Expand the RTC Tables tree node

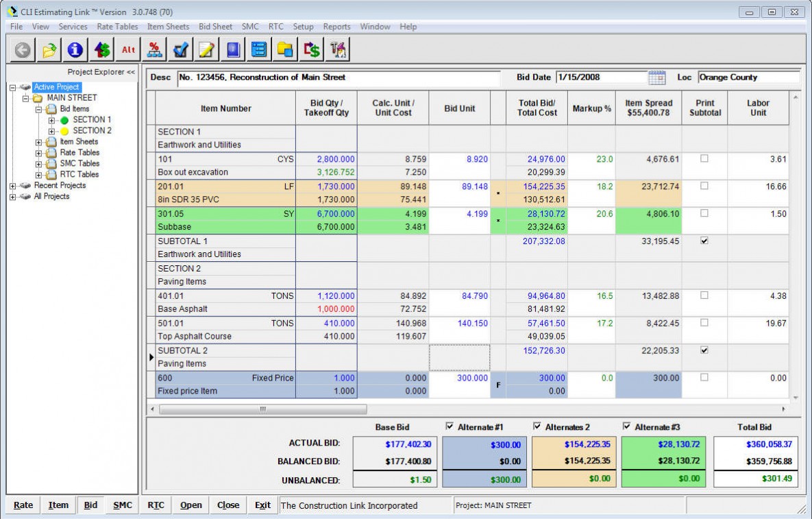38,175
